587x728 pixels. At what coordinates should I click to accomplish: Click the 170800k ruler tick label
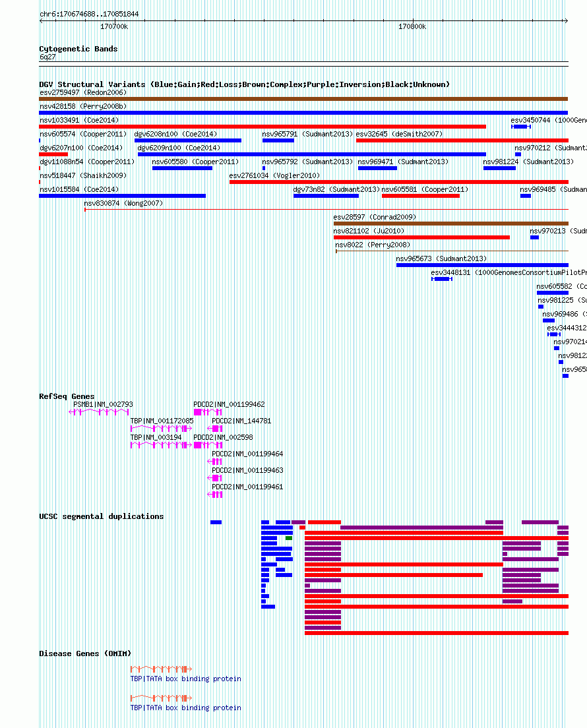[x=412, y=27]
